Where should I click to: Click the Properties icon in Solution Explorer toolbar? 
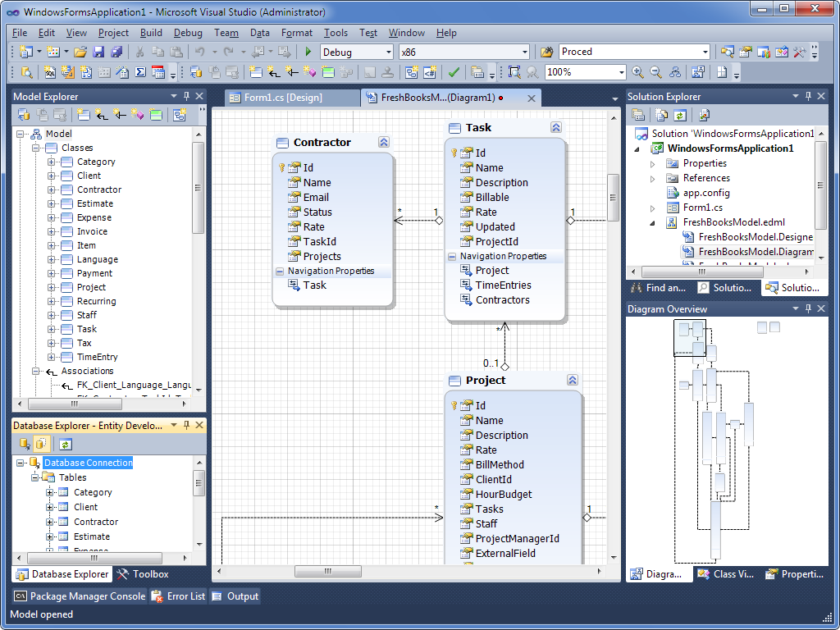(637, 115)
